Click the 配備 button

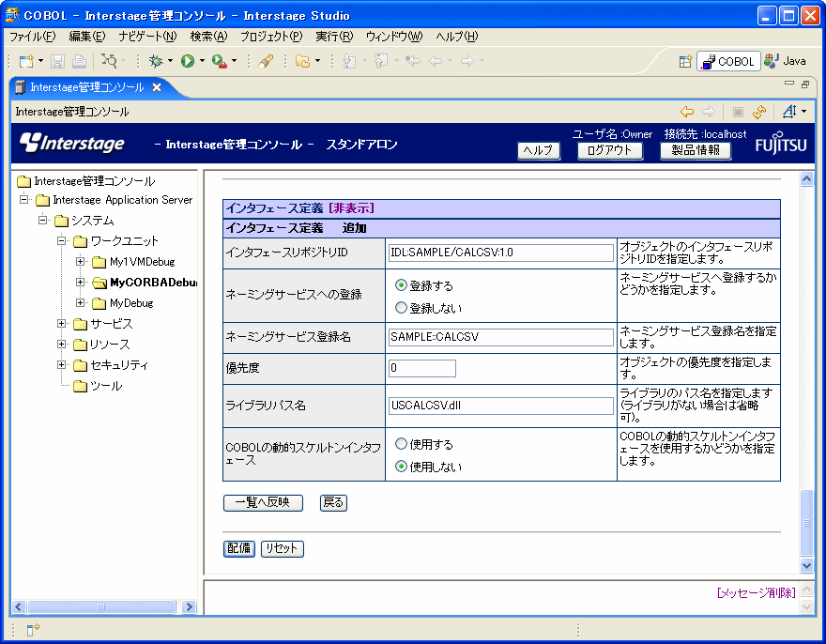point(239,548)
